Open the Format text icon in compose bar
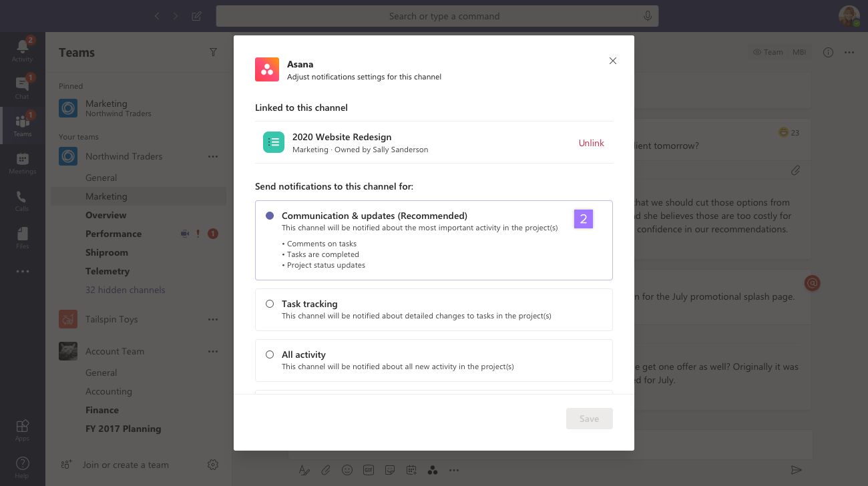 (304, 470)
